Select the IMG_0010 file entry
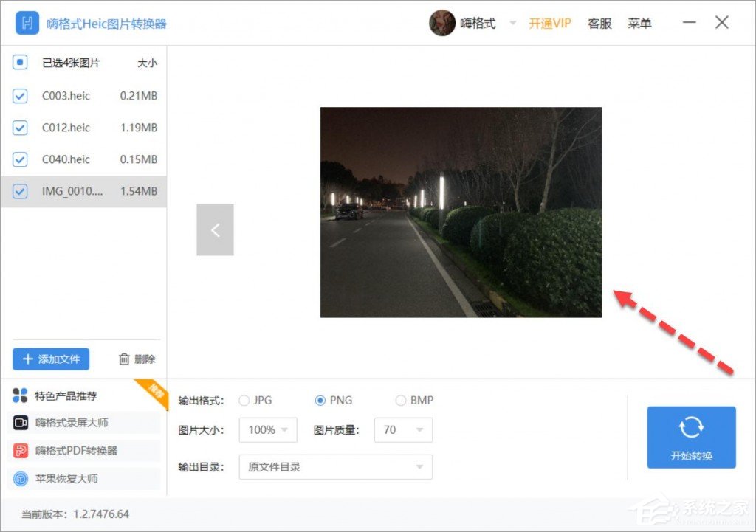 (x=81, y=191)
